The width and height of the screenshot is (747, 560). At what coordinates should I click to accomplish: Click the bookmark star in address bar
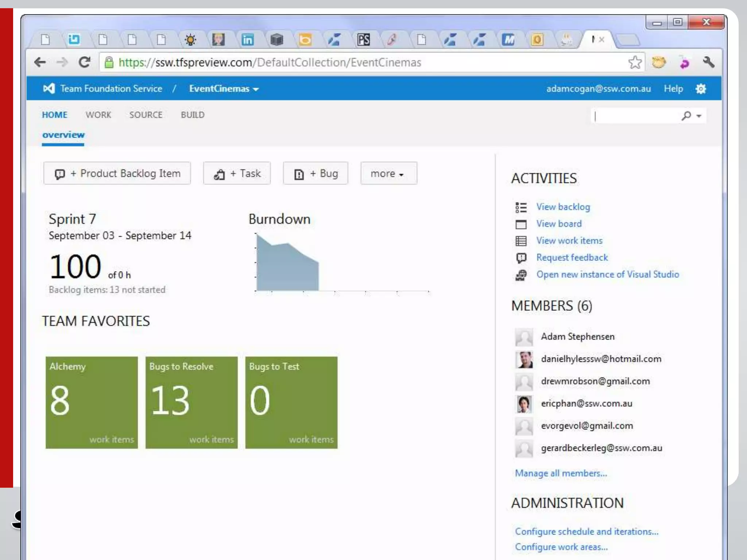(635, 62)
